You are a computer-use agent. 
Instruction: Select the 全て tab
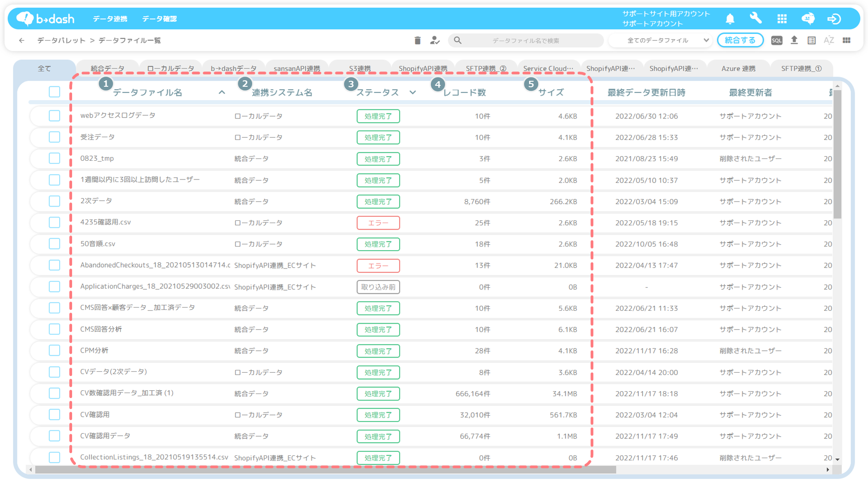pyautogui.click(x=44, y=68)
